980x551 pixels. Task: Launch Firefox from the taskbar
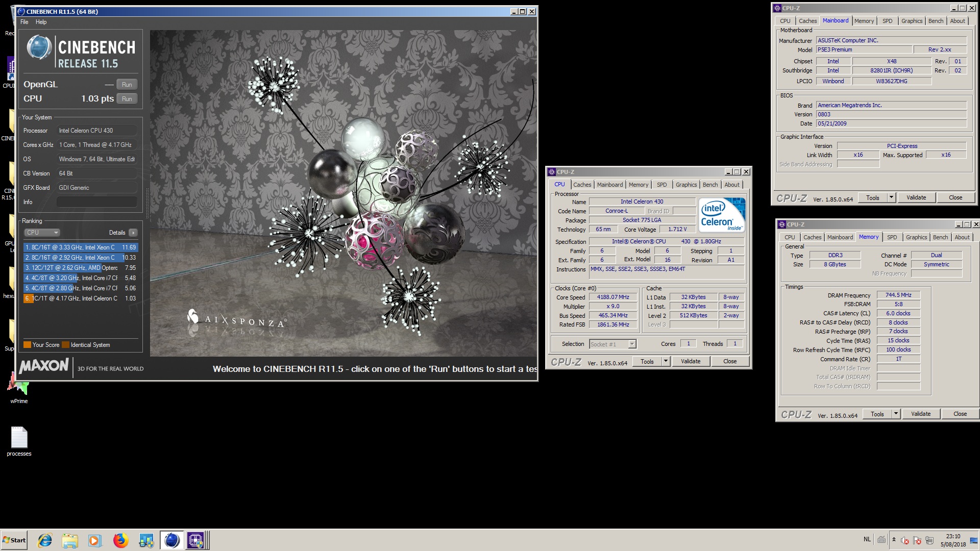pyautogui.click(x=120, y=540)
